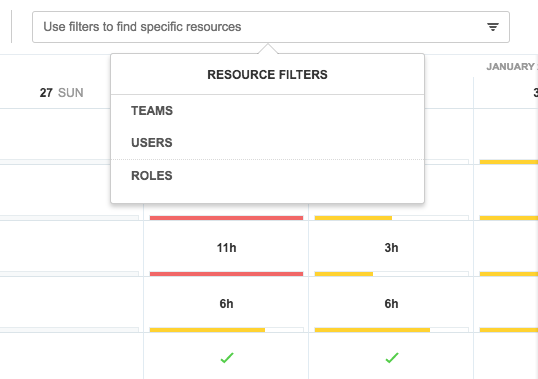Select the 27 SUN date column header
538x379 pixels.
[61, 93]
